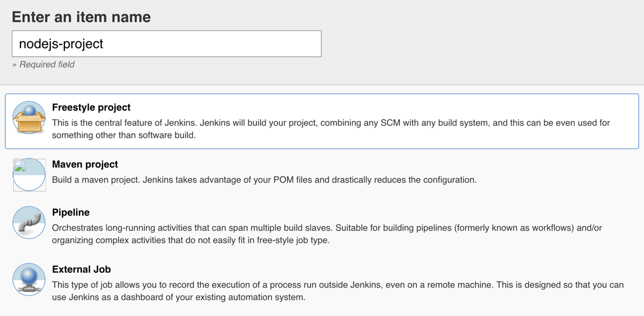
Task: Click the Maven project POM files description
Action: click(x=264, y=180)
